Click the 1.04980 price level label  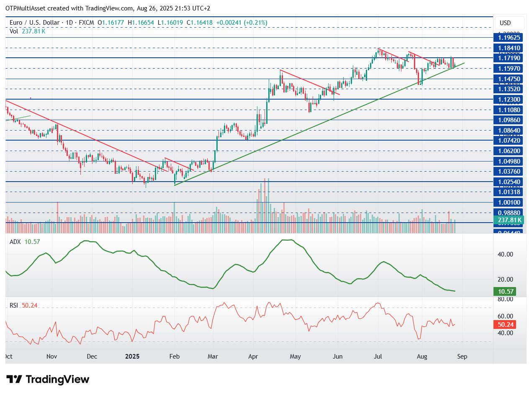pyautogui.click(x=509, y=161)
